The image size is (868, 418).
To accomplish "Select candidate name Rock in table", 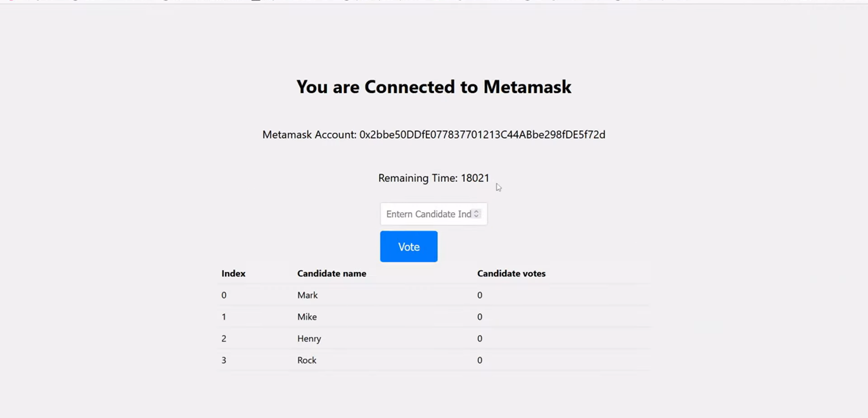I will pos(307,360).
